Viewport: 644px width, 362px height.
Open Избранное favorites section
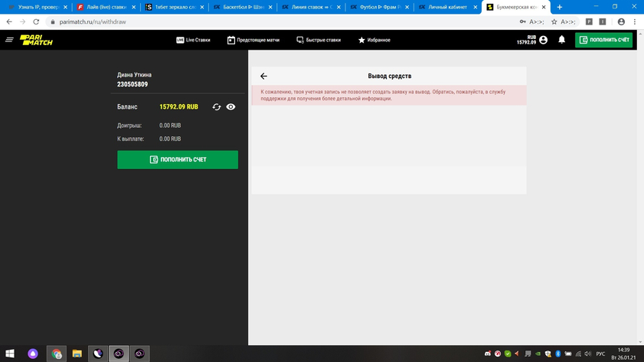pyautogui.click(x=374, y=40)
